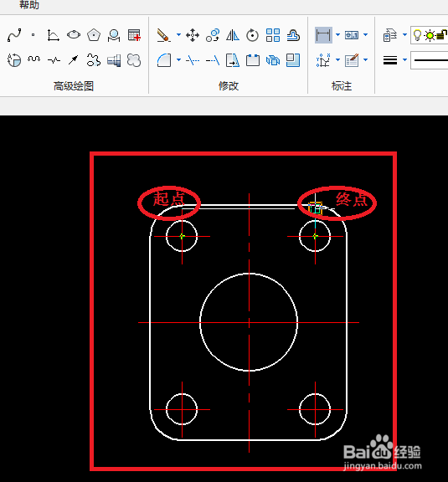Select the Mirror tool
Image resolution: width=448 pixels, height=482 pixels.
233,35
